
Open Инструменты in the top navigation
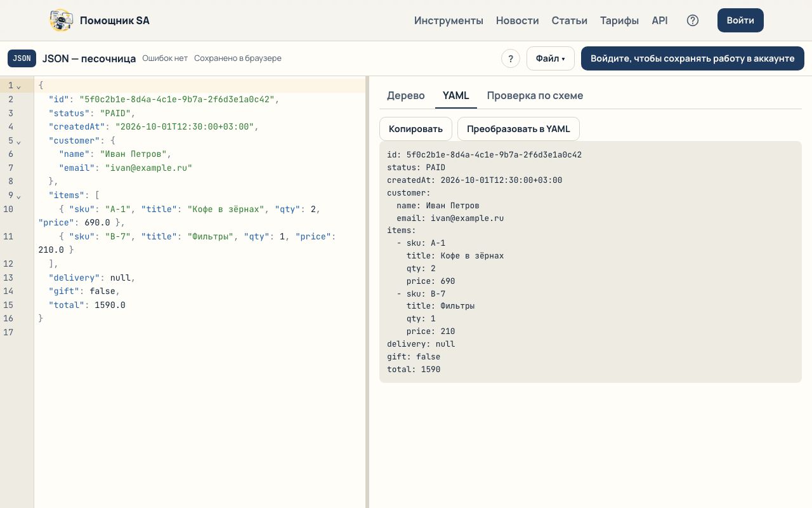(x=449, y=20)
